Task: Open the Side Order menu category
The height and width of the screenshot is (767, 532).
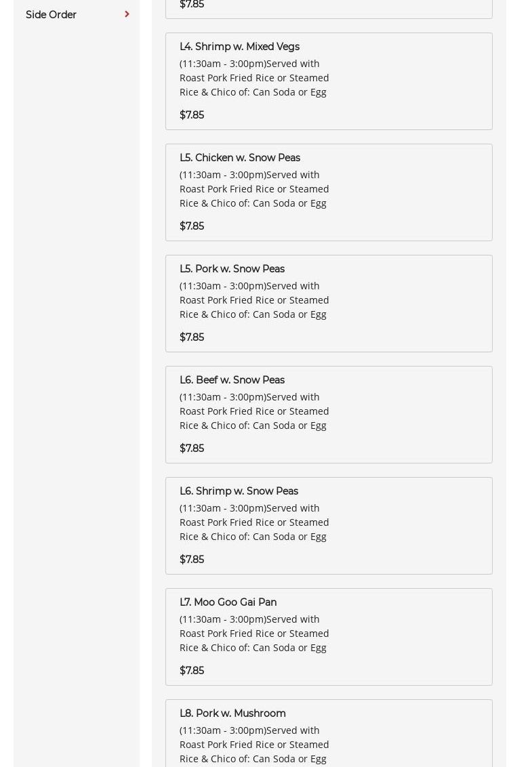Action: click(x=52, y=15)
